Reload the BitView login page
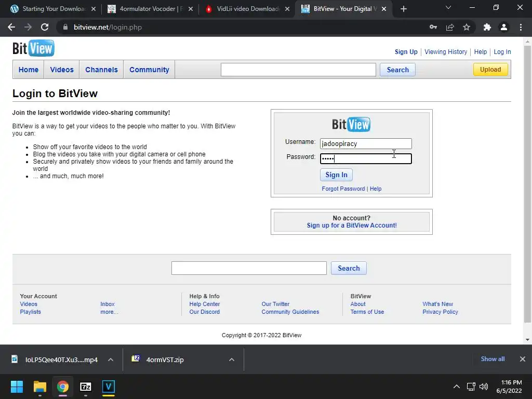Image resolution: width=532 pixels, height=399 pixels. (x=45, y=27)
